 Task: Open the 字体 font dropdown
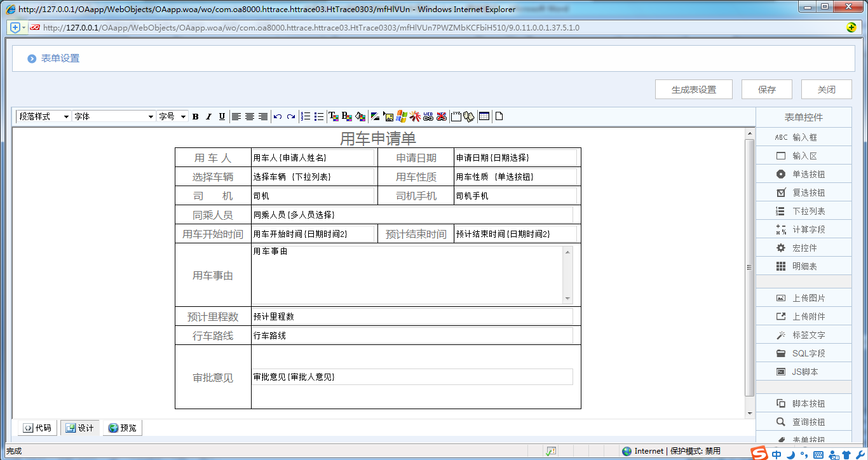(x=114, y=116)
